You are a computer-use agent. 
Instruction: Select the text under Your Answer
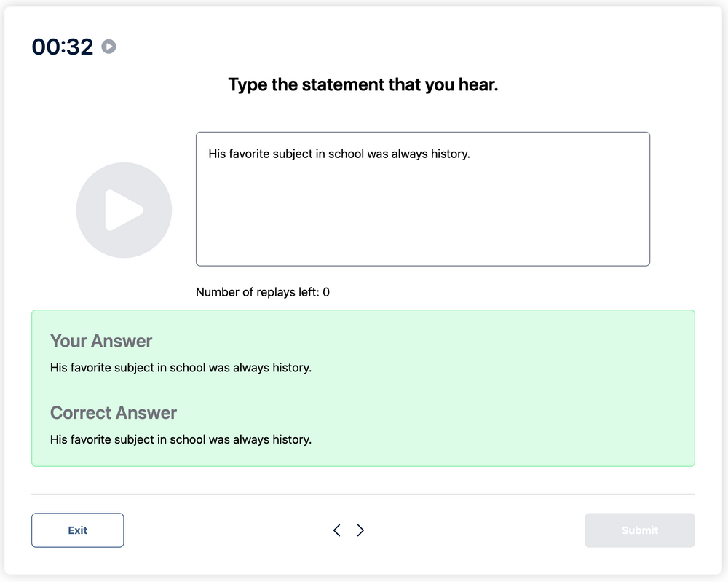[x=179, y=368]
